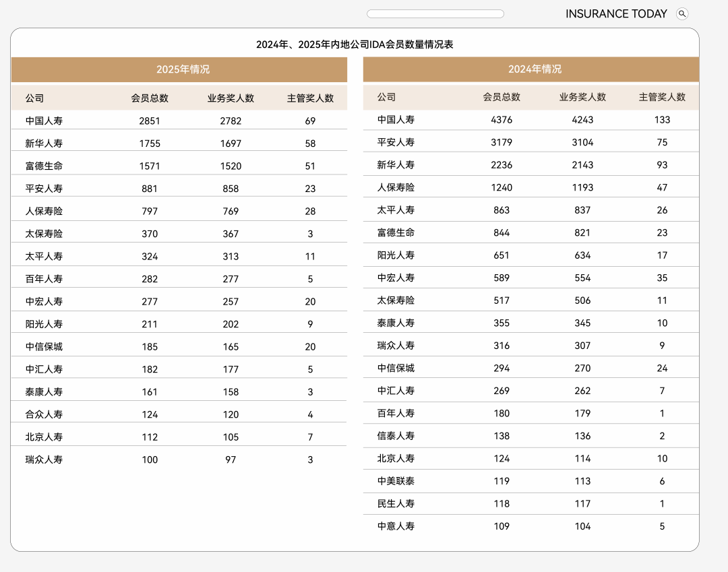This screenshot has width=728, height=572.
Task: Click 会员总数 column header in 2025 table
Action: 150,98
